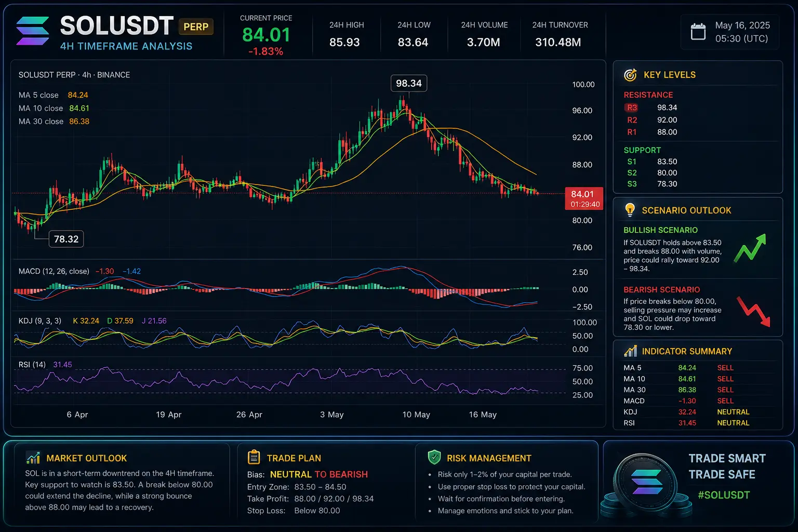Screen dimensions: 798x532
Task: Click the 10 May date on the time axis
Action: click(x=416, y=415)
